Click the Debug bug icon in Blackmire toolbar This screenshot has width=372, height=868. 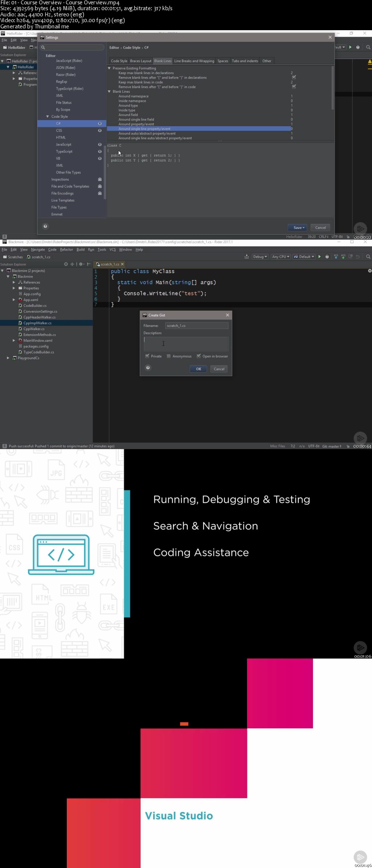327,257
